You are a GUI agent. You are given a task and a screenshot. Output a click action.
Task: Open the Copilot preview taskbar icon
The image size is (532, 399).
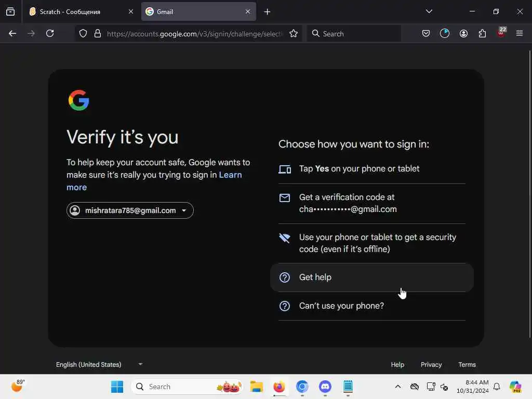pos(515,387)
